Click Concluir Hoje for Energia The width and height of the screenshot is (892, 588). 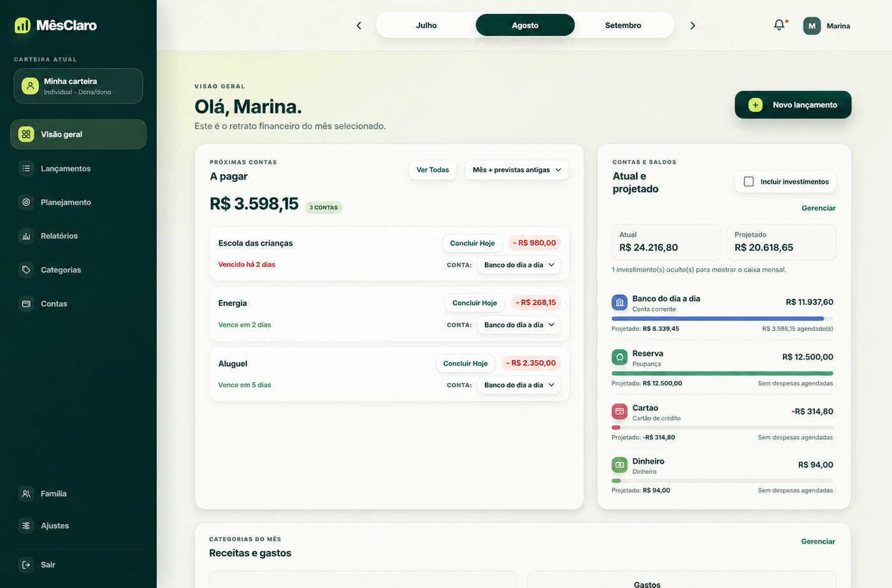click(475, 303)
